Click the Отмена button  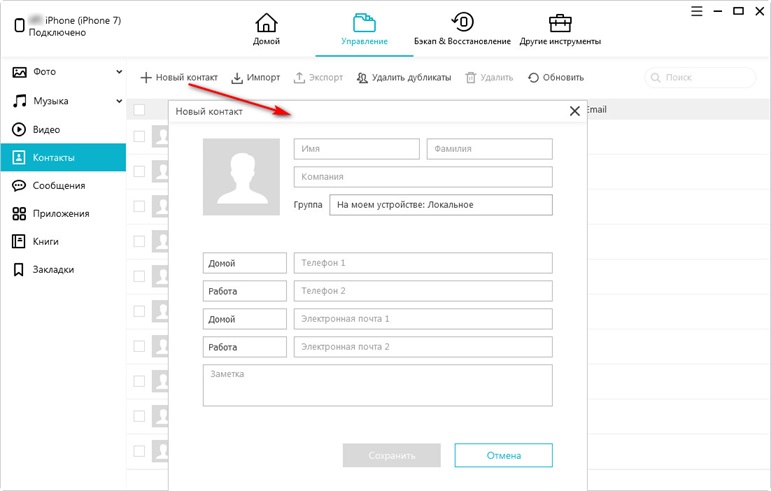pos(504,455)
